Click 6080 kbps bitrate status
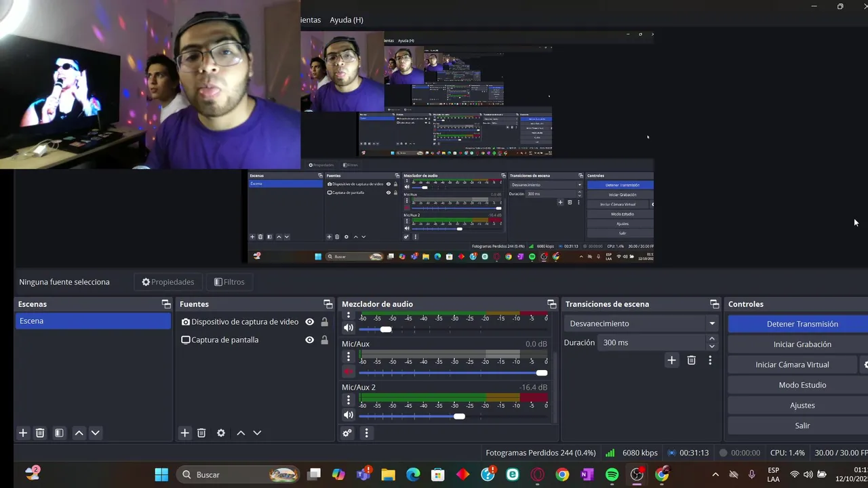This screenshot has width=868, height=488. (x=639, y=453)
